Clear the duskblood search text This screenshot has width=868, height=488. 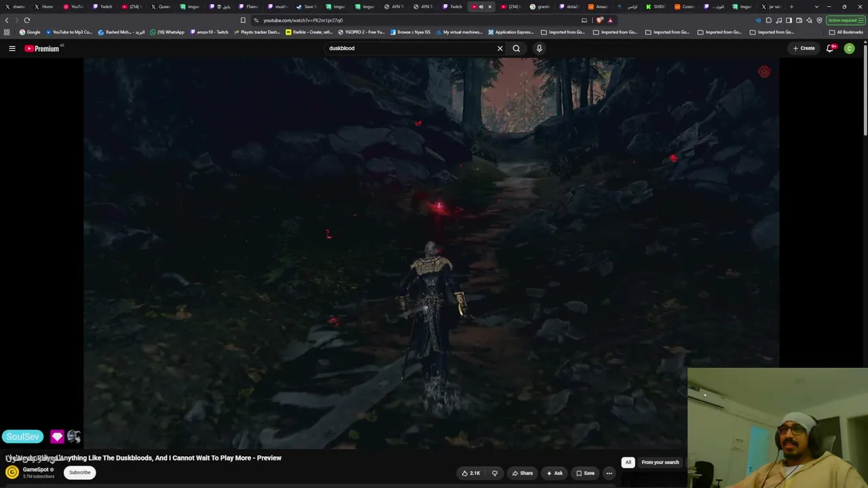point(500,48)
